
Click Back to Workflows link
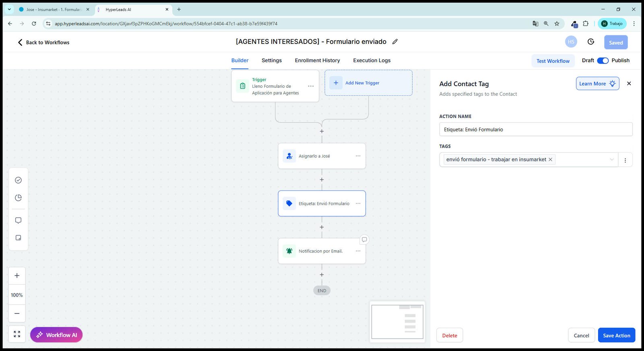(x=43, y=42)
